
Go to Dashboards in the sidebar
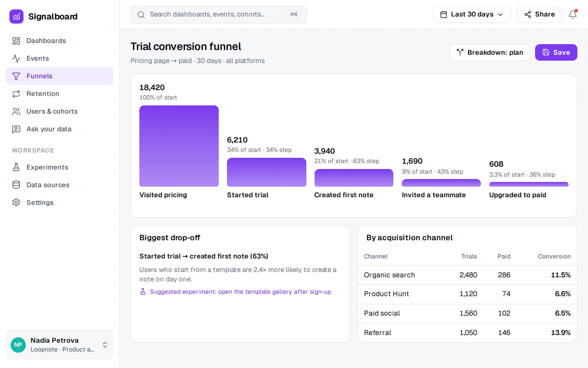60,41
